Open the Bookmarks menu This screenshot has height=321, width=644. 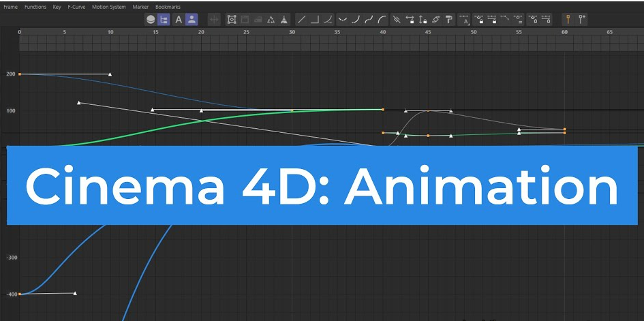(168, 7)
